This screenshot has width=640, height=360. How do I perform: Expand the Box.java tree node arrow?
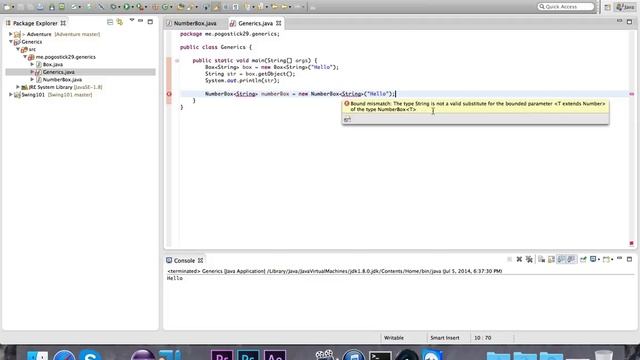pyautogui.click(x=32, y=64)
